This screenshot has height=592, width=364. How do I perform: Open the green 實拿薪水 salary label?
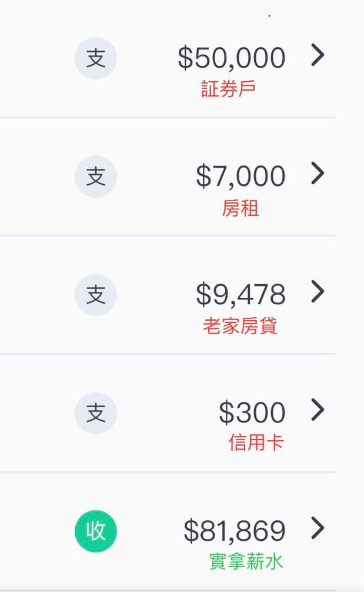pyautogui.click(x=246, y=561)
